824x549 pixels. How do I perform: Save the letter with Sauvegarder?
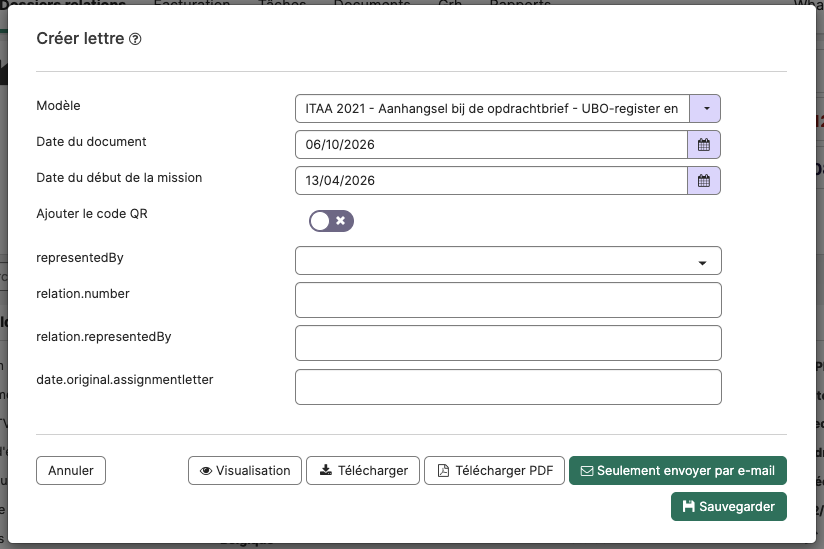(x=729, y=506)
